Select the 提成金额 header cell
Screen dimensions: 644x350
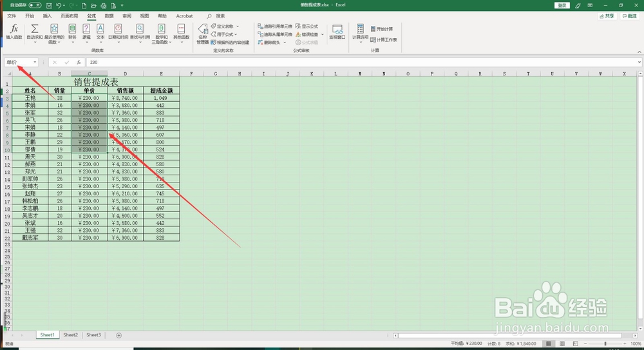(162, 90)
